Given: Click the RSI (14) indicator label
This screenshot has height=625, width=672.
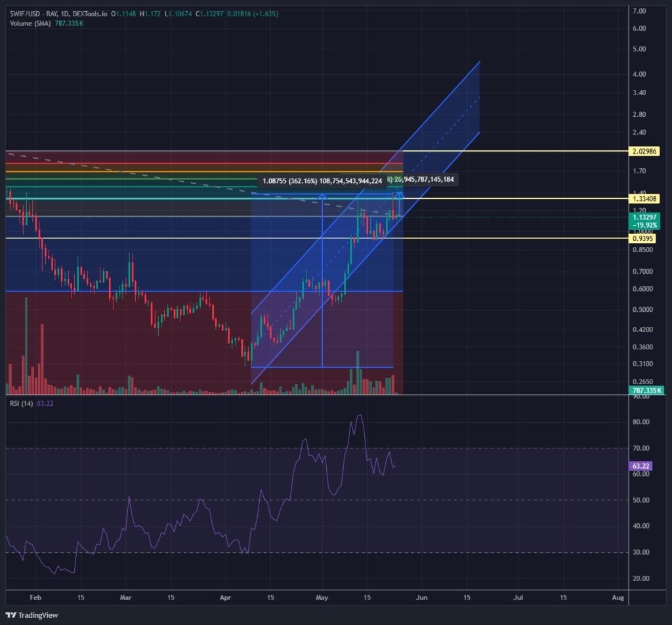Looking at the screenshot, I should pos(22,403).
